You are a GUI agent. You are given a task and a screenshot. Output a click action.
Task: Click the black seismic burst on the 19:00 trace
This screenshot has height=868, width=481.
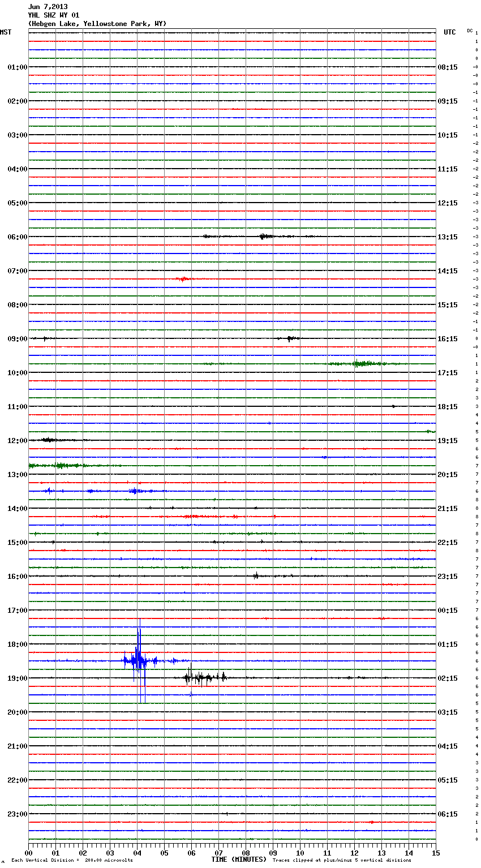[205, 677]
